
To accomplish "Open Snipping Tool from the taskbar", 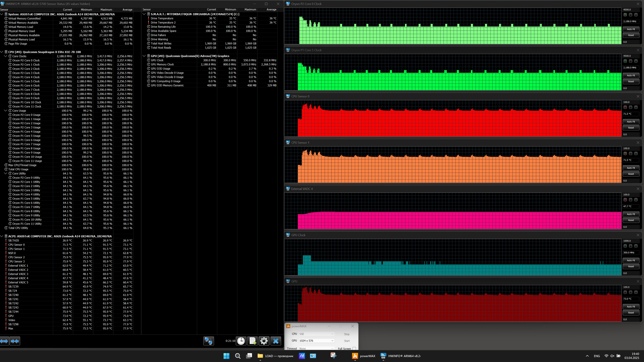I will [333, 356].
